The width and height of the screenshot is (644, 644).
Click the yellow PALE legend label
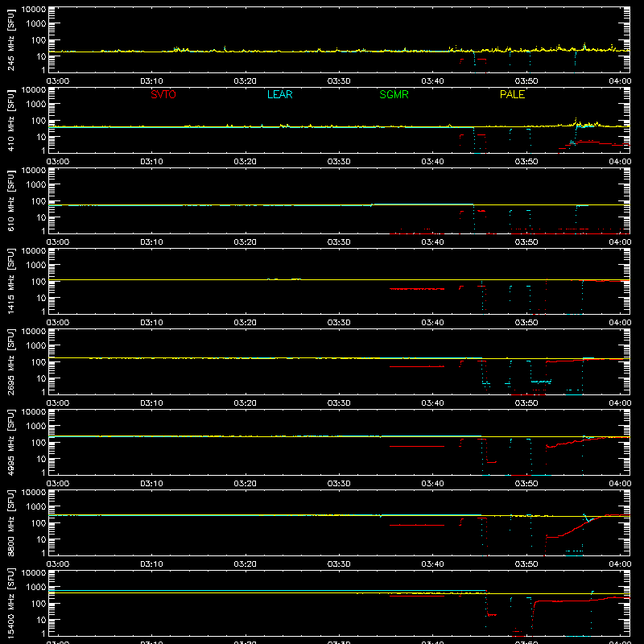(512, 94)
